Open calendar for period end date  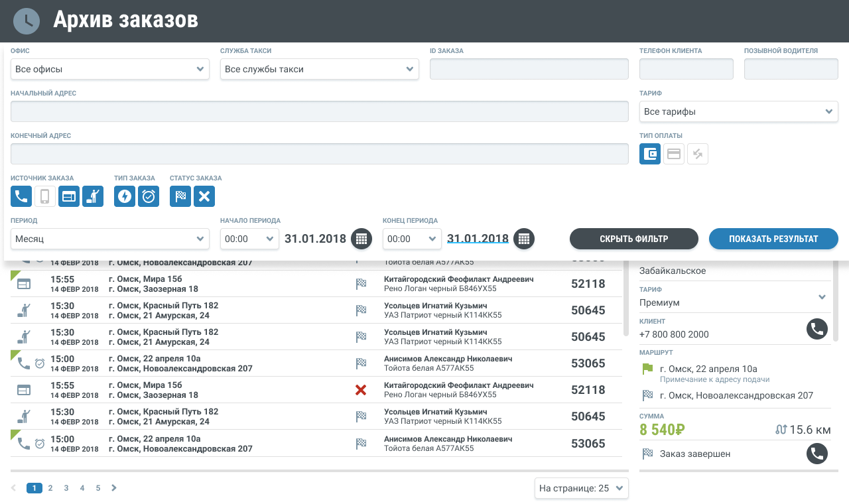pyautogui.click(x=523, y=239)
